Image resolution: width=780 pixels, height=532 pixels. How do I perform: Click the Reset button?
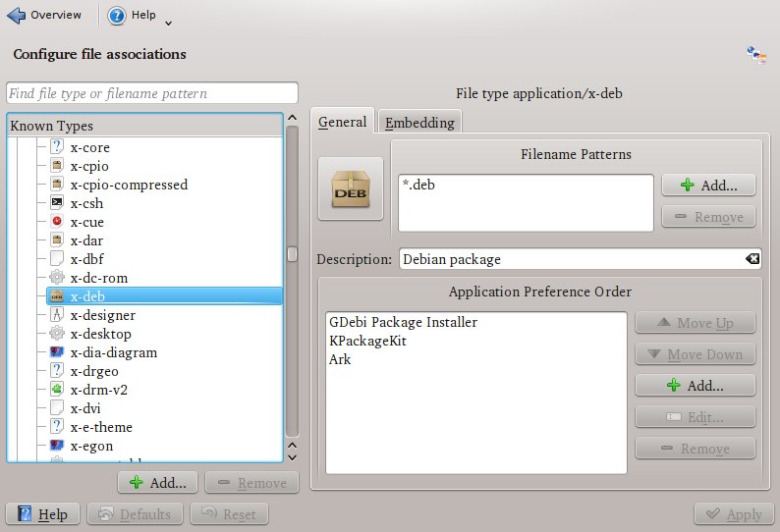[x=229, y=513]
